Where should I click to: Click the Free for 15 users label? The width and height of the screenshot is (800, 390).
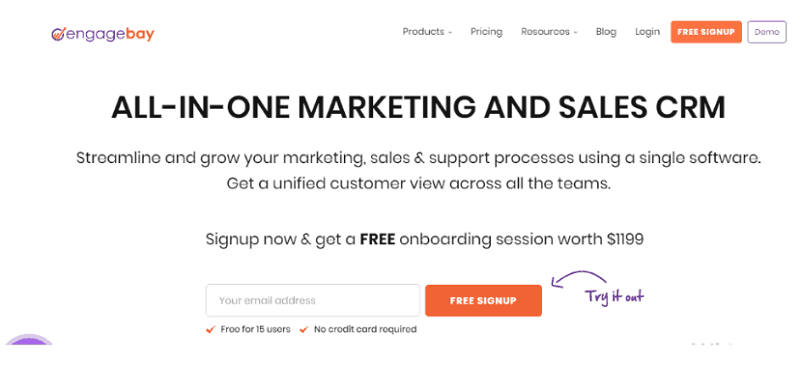[x=255, y=329]
